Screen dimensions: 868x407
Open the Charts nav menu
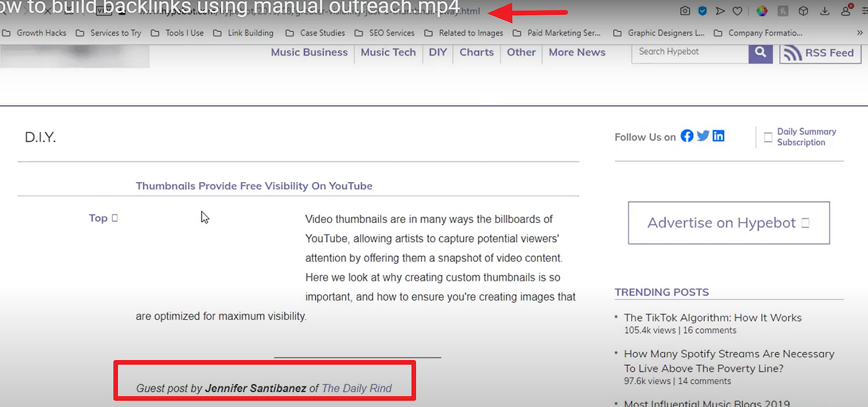point(477,53)
